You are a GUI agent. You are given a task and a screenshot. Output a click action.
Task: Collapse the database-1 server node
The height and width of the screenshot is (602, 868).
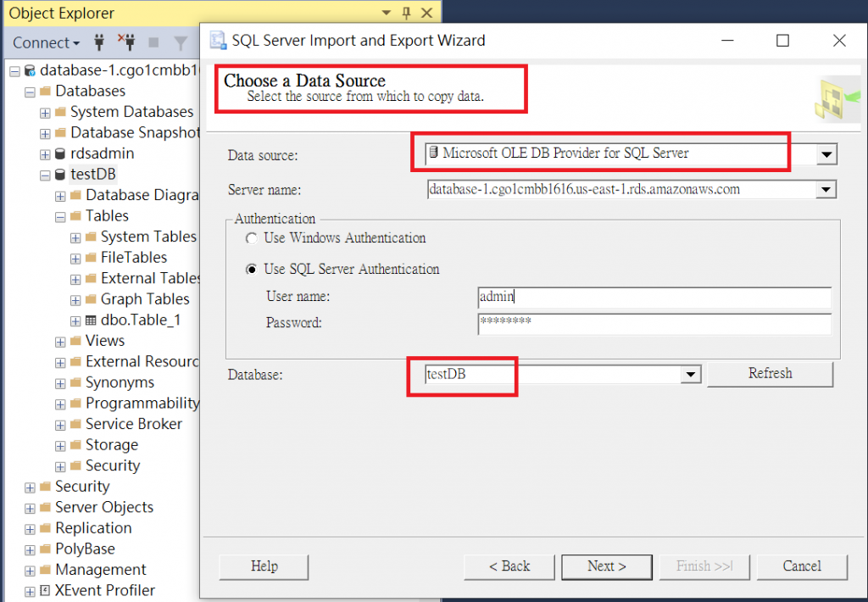click(x=15, y=71)
